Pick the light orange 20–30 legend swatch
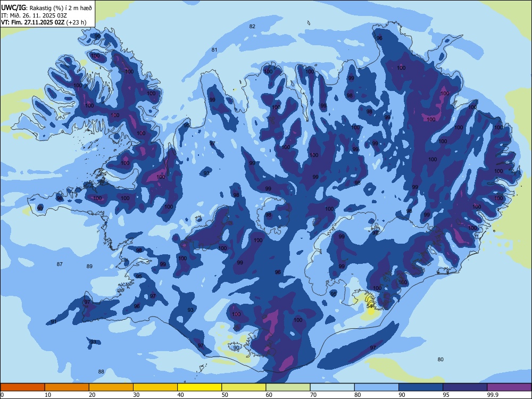The height and width of the screenshot is (399, 532). pyautogui.click(x=111, y=387)
